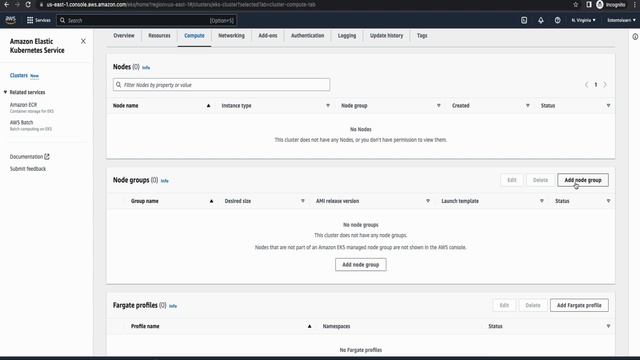
Task: Open the account name dropdown in header
Action: [x=621, y=20]
